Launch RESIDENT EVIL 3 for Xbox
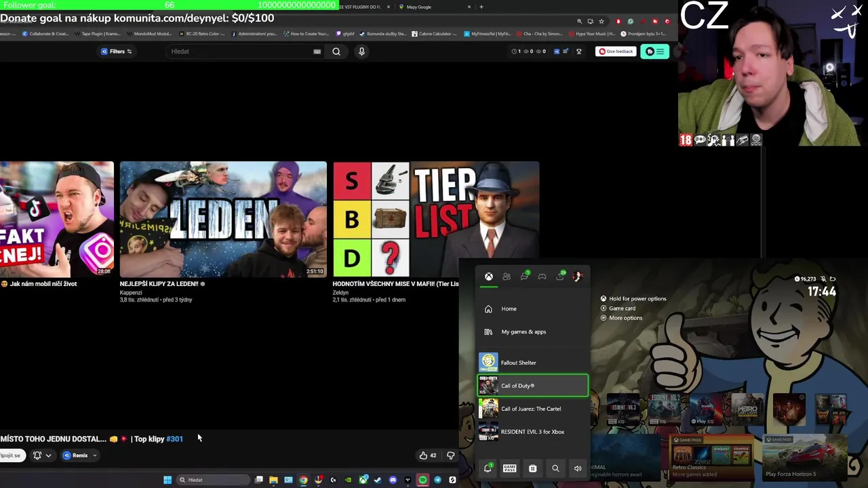The image size is (868, 488). coord(533,432)
